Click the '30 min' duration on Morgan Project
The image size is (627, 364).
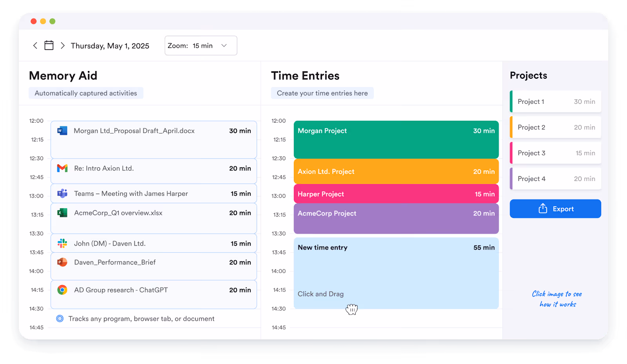pos(484,131)
